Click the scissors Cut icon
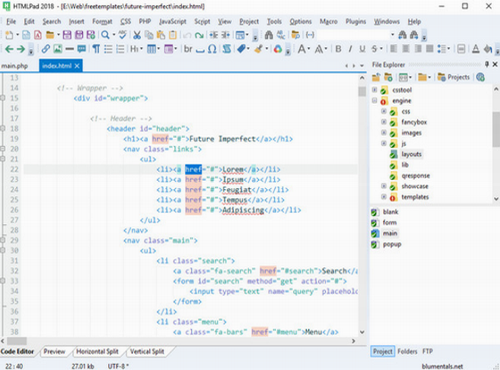 pyautogui.click(x=137, y=35)
